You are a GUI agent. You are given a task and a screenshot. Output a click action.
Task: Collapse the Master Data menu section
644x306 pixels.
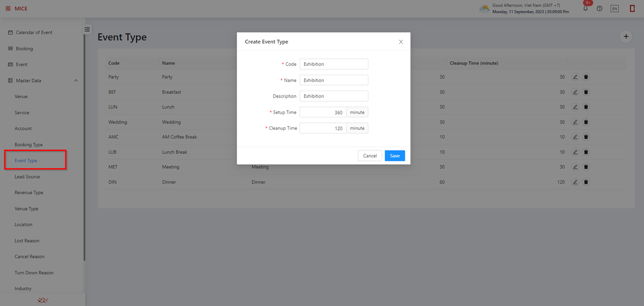tap(76, 81)
